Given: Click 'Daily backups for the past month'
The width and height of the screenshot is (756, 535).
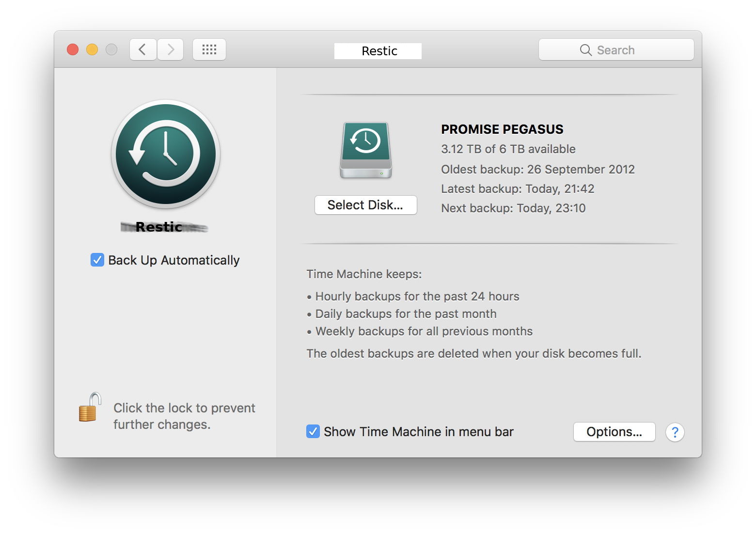Looking at the screenshot, I should (406, 314).
